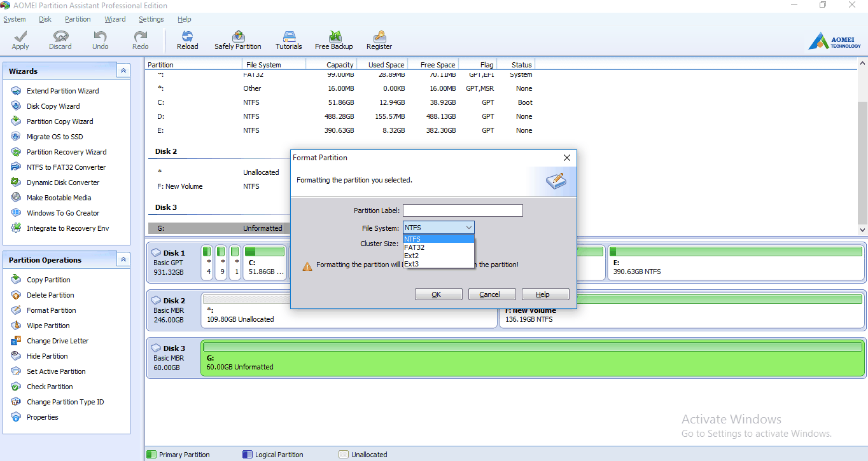Screen dimensions: 868x461
Task: Click the Disk 1 Basic GPT label
Action: 172,262
